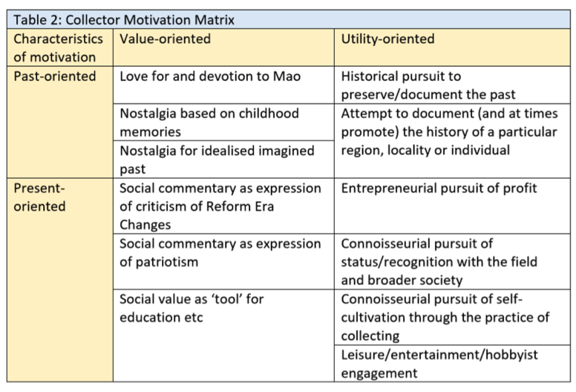This screenshot has width=576, height=392.
Task: Click the Love for and devotion to Mao cell
Action: [x=223, y=85]
